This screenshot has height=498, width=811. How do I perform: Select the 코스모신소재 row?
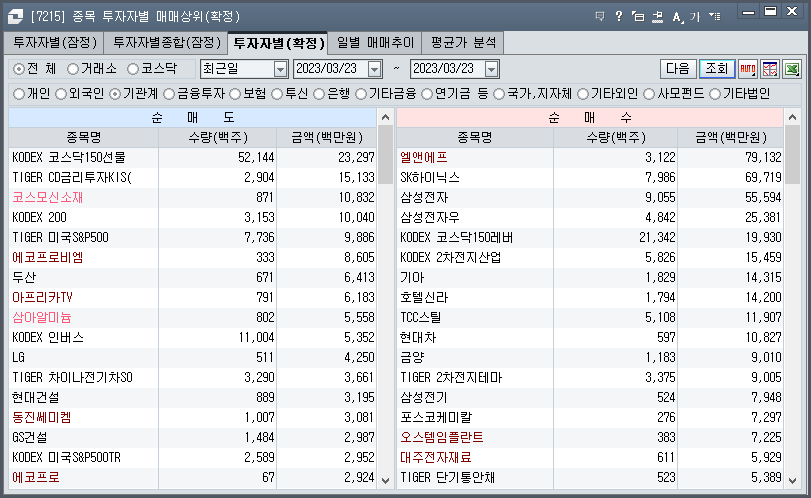coord(192,198)
